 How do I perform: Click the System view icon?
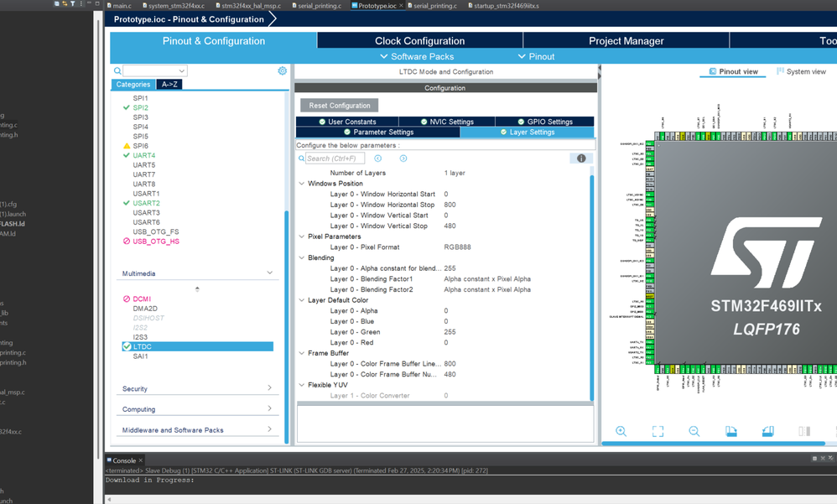tap(781, 71)
